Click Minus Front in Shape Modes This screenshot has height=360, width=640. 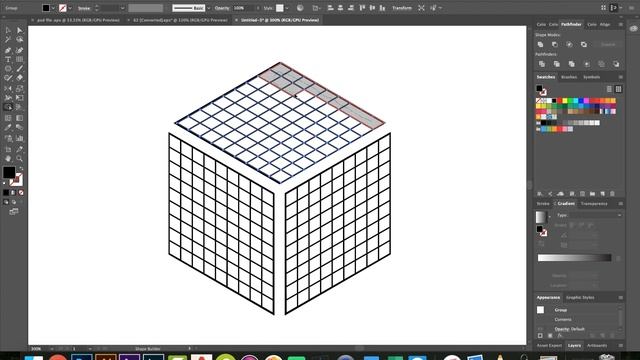click(x=555, y=44)
